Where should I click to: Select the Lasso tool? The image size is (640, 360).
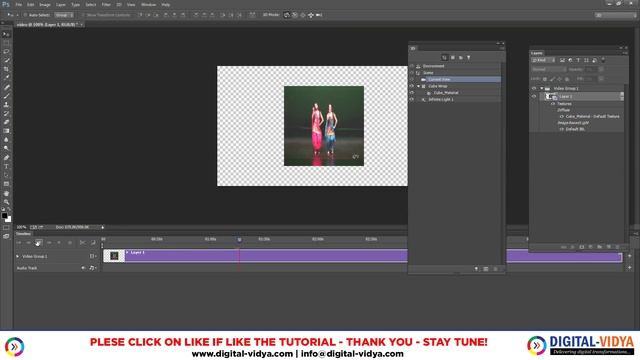pyautogui.click(x=6, y=52)
